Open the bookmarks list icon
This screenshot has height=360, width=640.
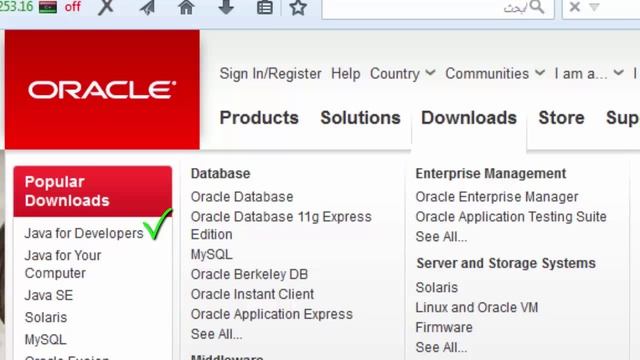pos(264,7)
